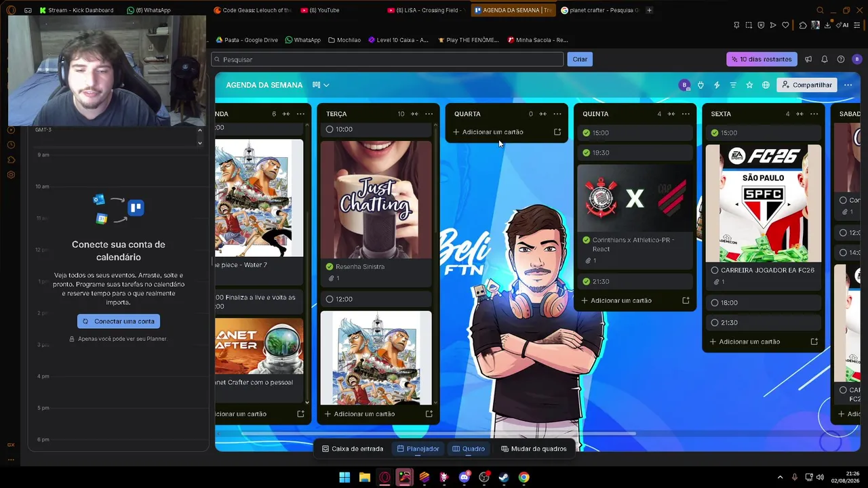Image resolution: width=868 pixels, height=488 pixels.
Task: Open Discord from the taskbar
Action: (x=464, y=477)
